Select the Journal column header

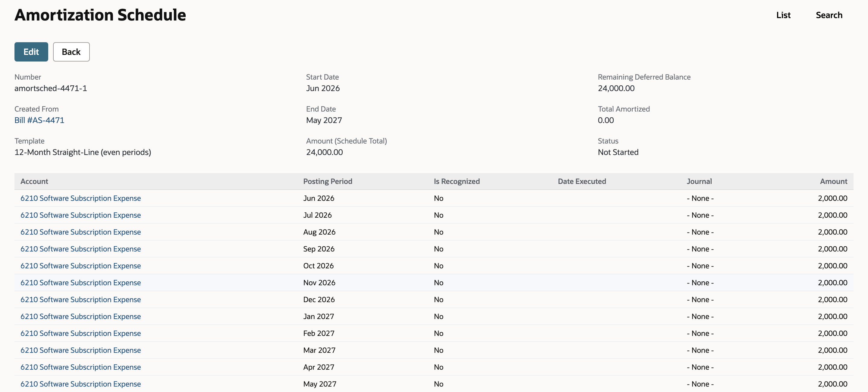(699, 181)
